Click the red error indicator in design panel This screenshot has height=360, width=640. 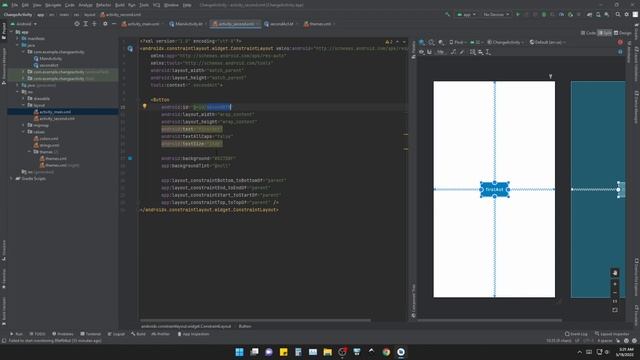pos(620,42)
